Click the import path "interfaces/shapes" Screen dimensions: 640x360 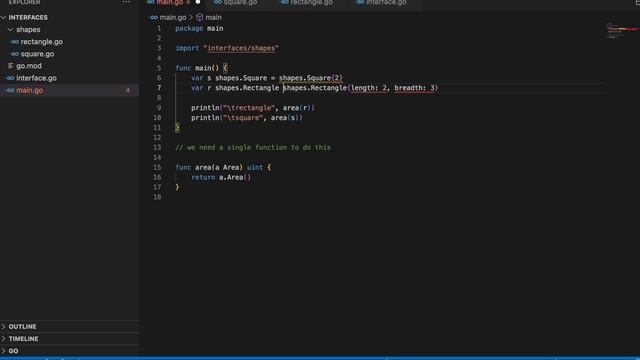241,48
